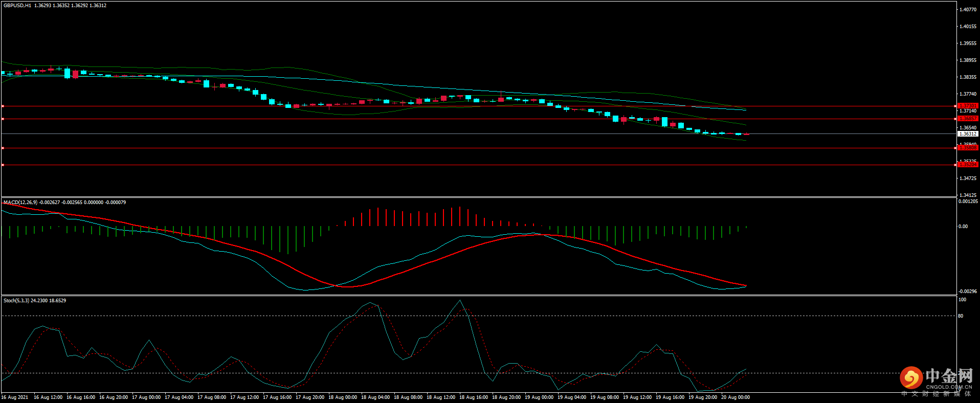The height and width of the screenshot is (403, 980).
Task: Click the 1.35204 red price tag
Action: tap(967, 165)
